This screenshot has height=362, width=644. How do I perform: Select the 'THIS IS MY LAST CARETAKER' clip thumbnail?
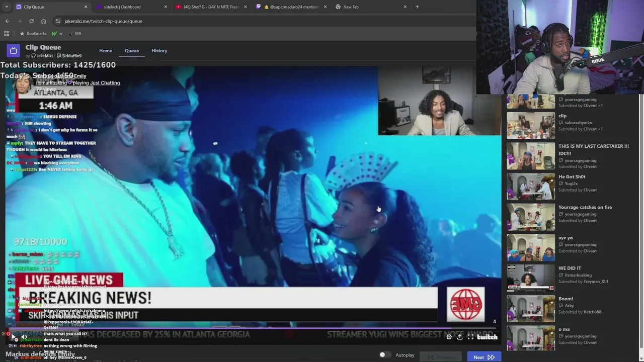531,155
